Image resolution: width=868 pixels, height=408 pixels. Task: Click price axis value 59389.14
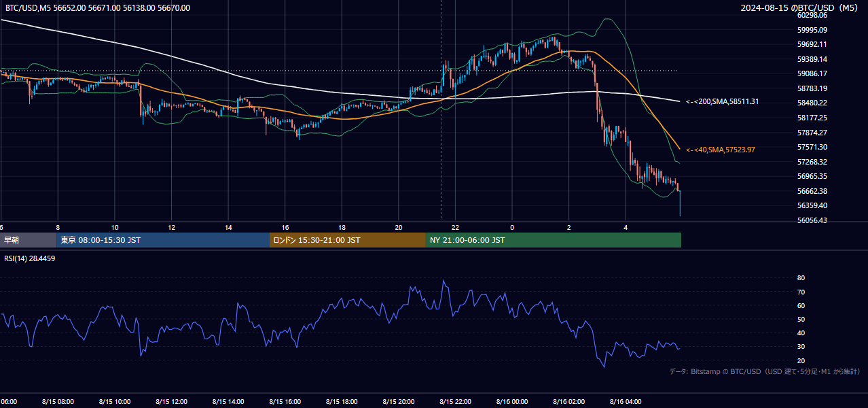(812, 59)
